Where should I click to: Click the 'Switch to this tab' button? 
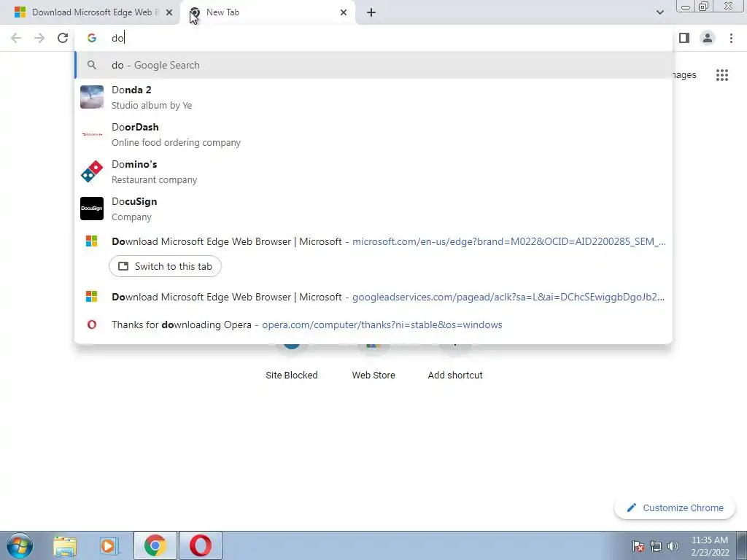(166, 266)
